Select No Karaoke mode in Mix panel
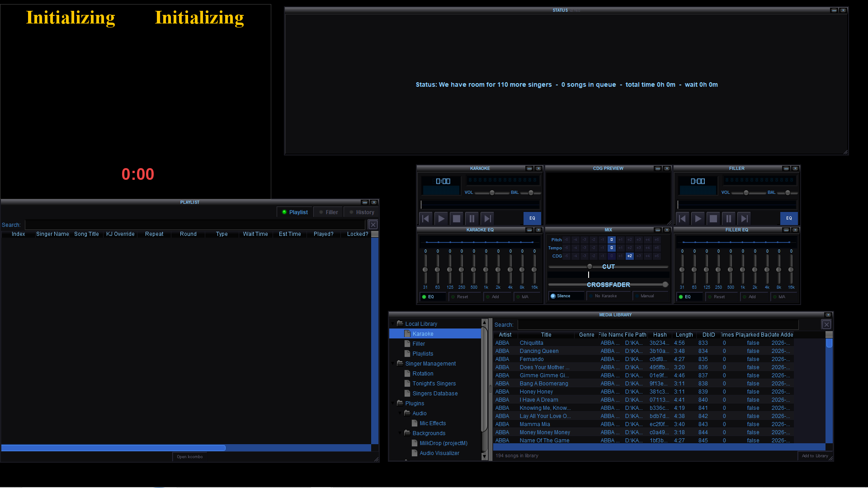The height and width of the screenshot is (488, 868). (609, 296)
